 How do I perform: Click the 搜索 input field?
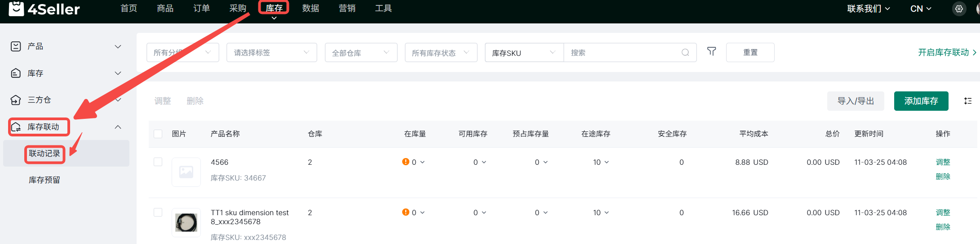click(x=622, y=53)
